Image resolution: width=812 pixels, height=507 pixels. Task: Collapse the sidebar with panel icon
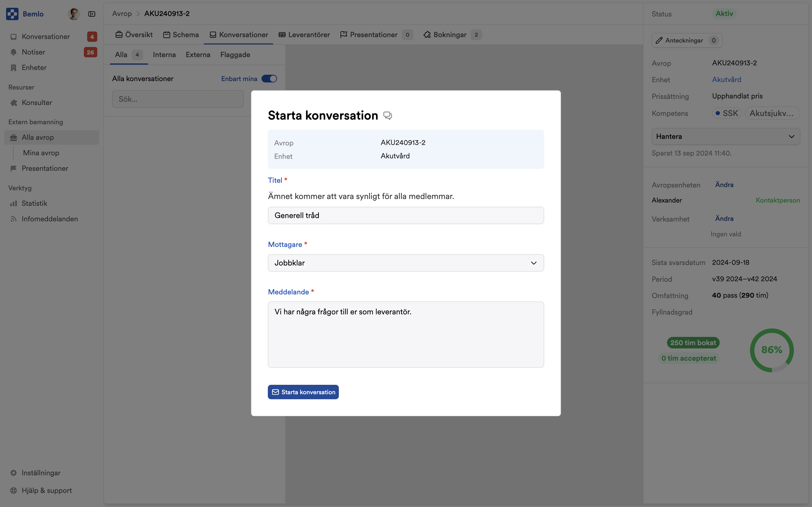point(92,14)
